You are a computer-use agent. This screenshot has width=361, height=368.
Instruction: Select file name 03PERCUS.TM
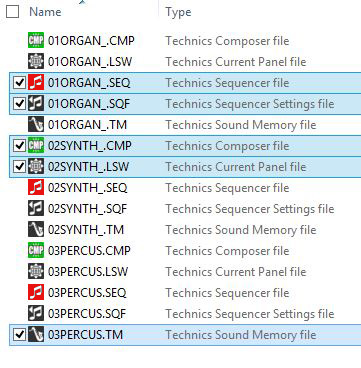[85, 335]
